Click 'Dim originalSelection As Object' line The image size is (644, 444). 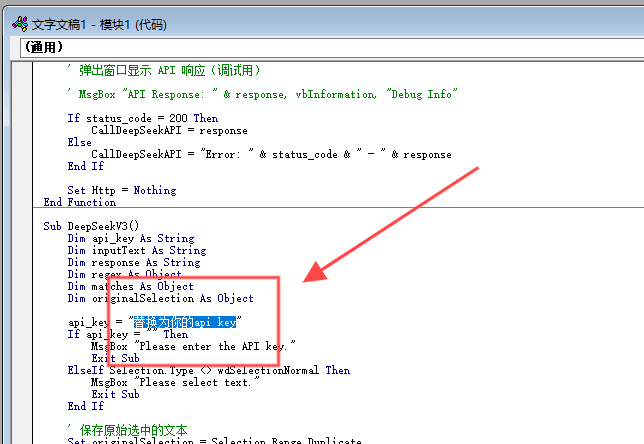coord(161,298)
